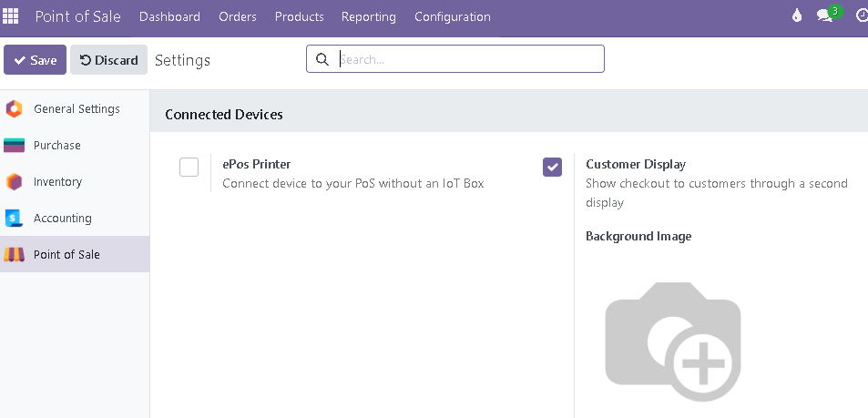Expand the Configuration menu

click(453, 16)
